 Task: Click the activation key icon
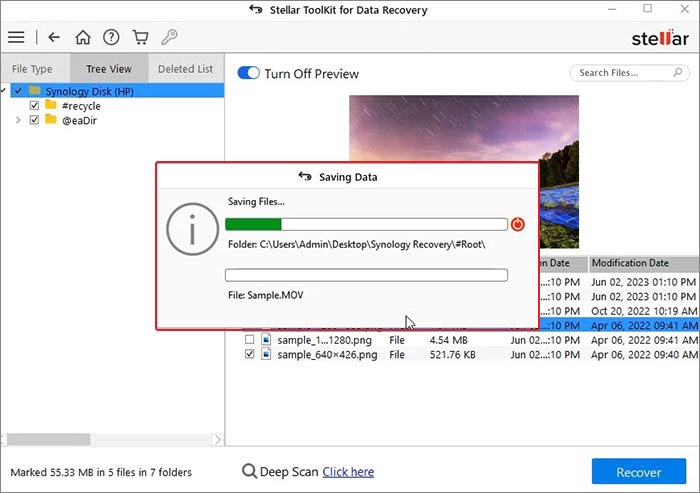(169, 37)
